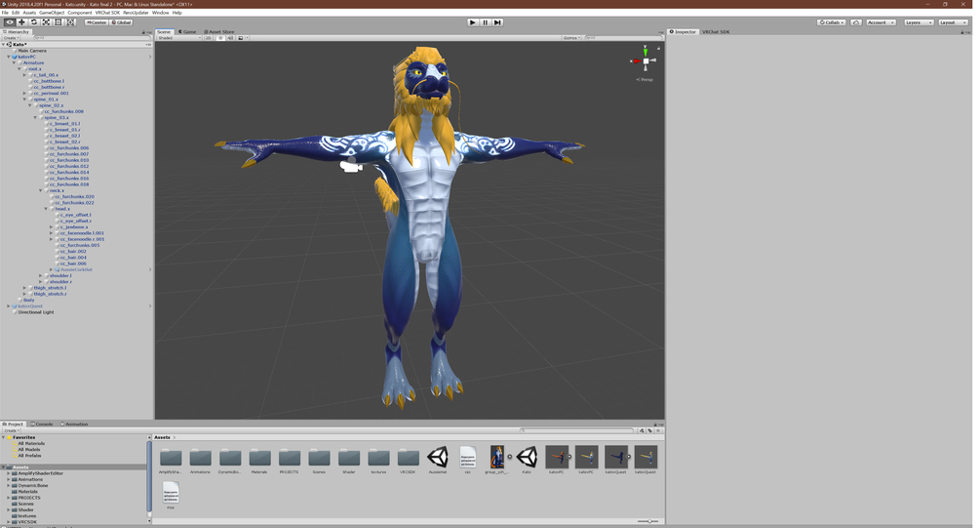Select the first katovQuest model thumbnail
Viewport: 980px width, 528px height.
pyautogui.click(x=615, y=458)
